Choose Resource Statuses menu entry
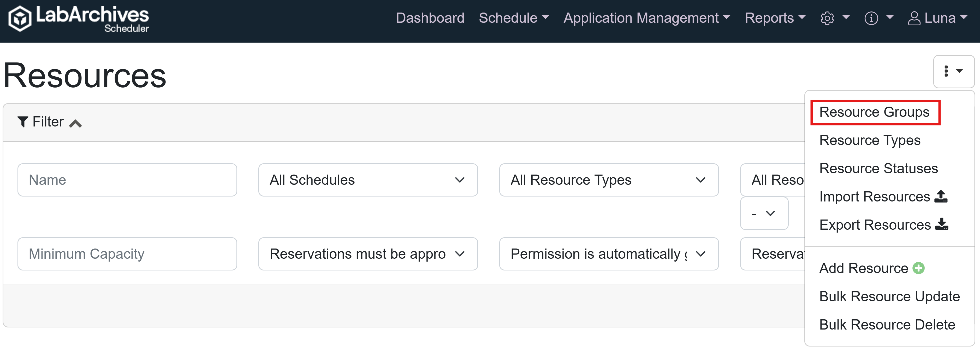 [878, 168]
